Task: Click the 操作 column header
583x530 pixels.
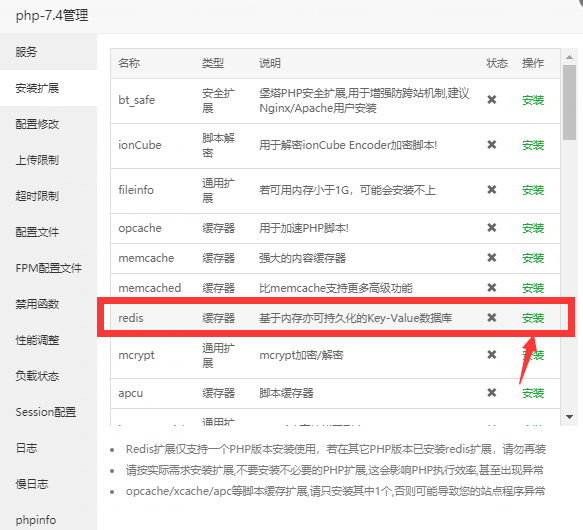Action: [x=533, y=63]
